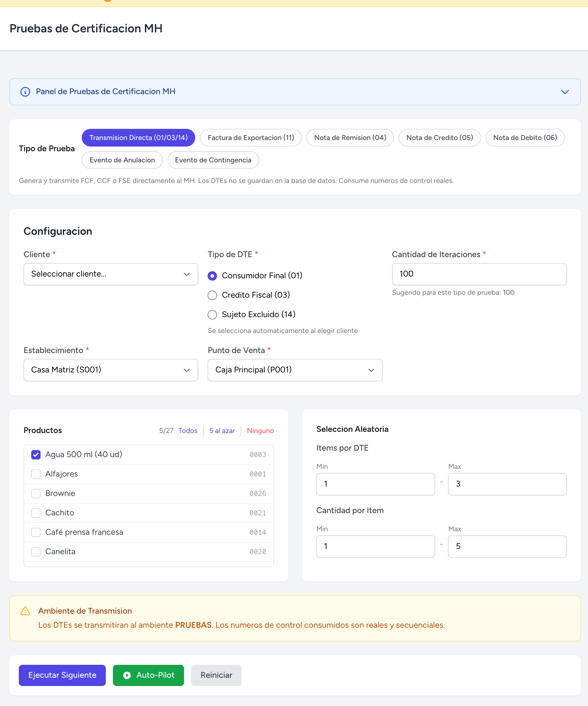Focus the Cantidad de Iteraciones input field

click(479, 274)
